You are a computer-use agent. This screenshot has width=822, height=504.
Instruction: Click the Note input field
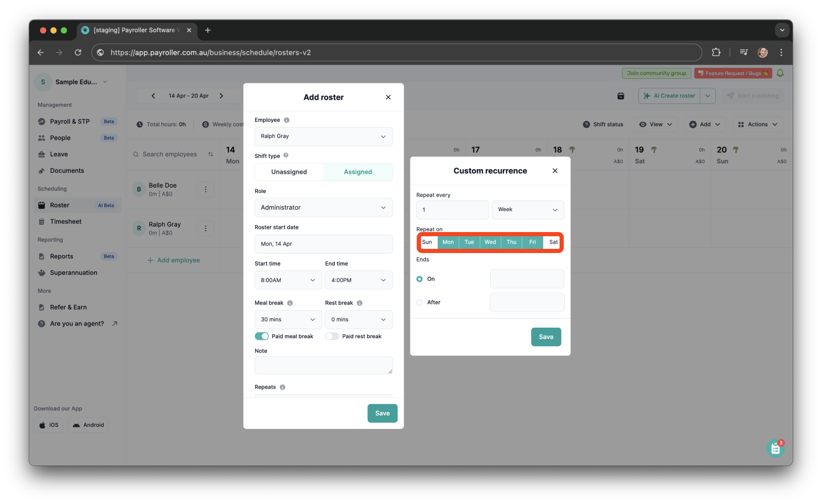pyautogui.click(x=323, y=365)
